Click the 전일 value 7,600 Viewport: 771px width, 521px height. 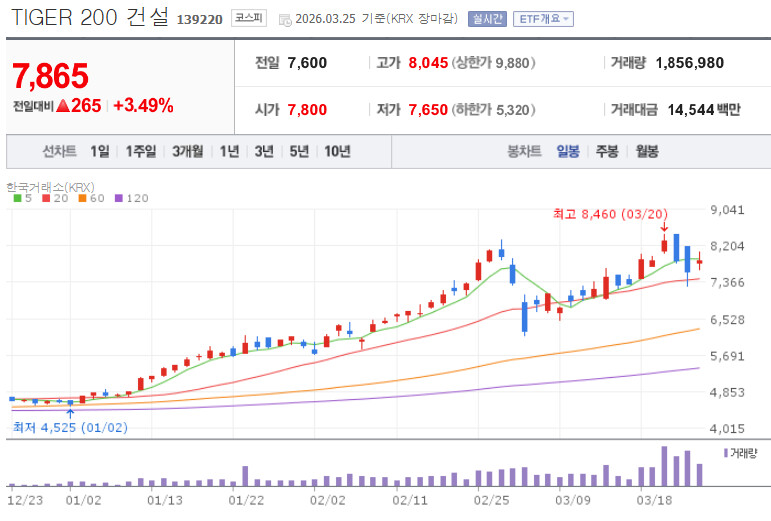point(307,63)
